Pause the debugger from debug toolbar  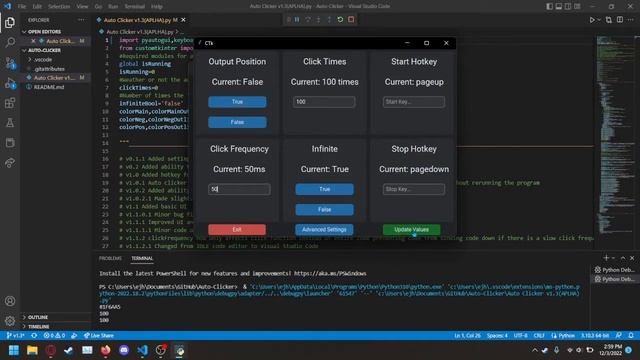tap(297, 20)
